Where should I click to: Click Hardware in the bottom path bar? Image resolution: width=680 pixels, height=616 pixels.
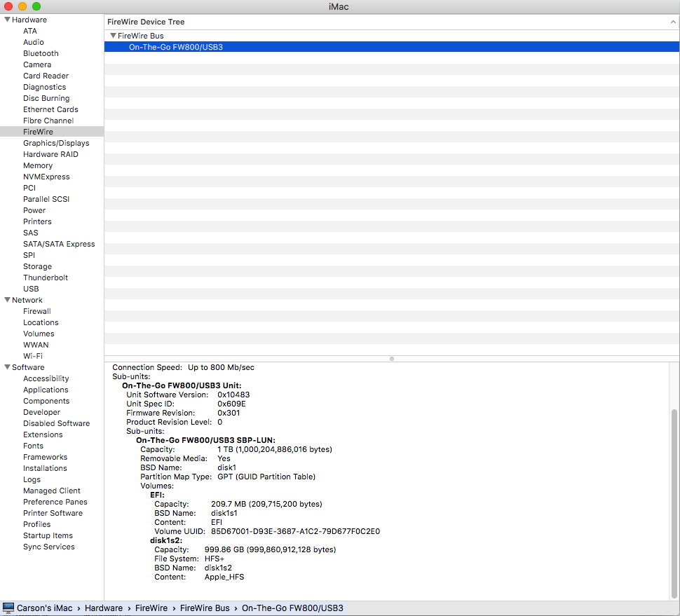click(104, 608)
